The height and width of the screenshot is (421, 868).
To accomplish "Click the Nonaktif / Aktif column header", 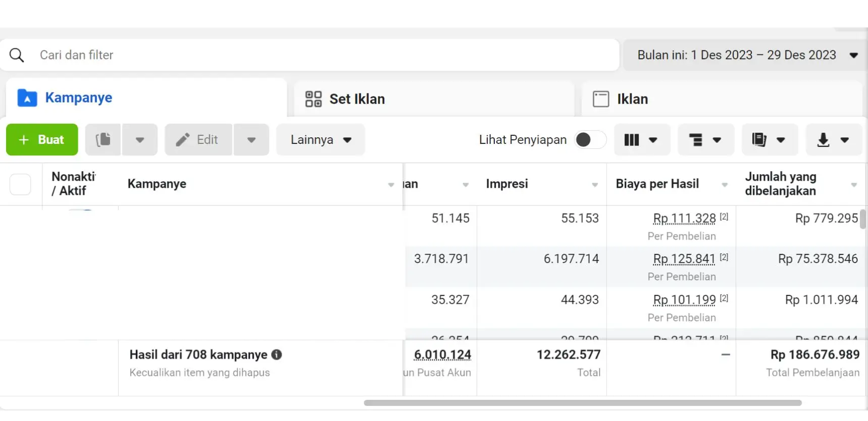I will (x=74, y=184).
